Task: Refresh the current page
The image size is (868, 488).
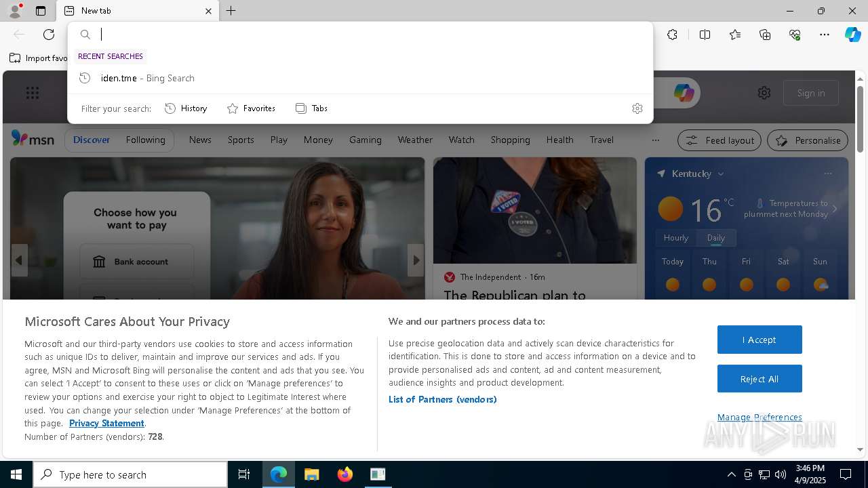Action: click(49, 35)
